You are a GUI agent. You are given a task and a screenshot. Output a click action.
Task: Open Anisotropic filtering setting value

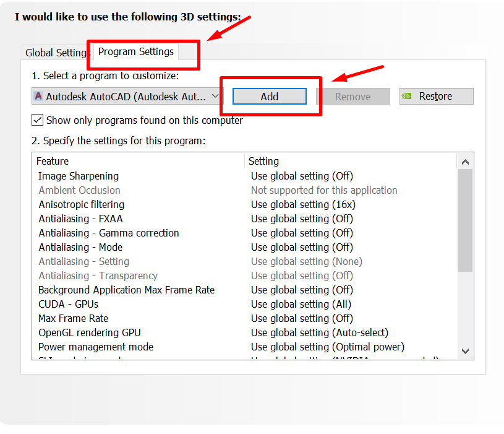[303, 204]
